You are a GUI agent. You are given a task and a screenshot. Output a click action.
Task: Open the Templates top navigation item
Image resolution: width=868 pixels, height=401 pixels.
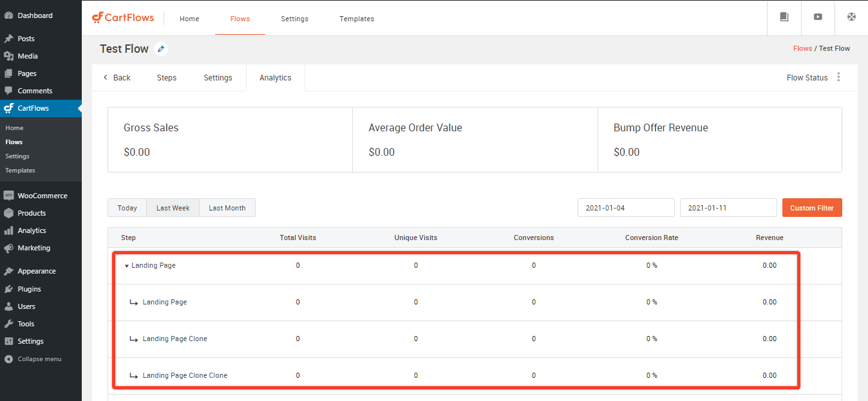pos(357,19)
